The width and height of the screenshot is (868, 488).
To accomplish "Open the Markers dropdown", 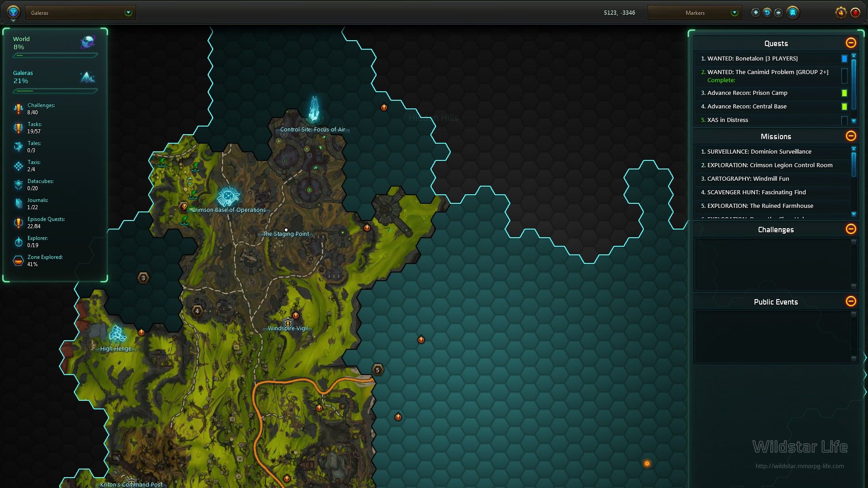I will coord(695,13).
